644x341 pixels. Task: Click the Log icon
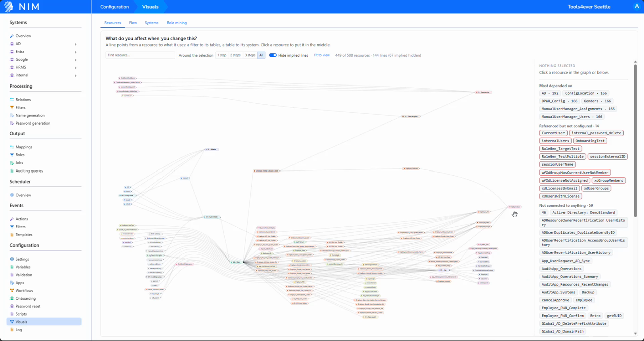tap(12, 330)
